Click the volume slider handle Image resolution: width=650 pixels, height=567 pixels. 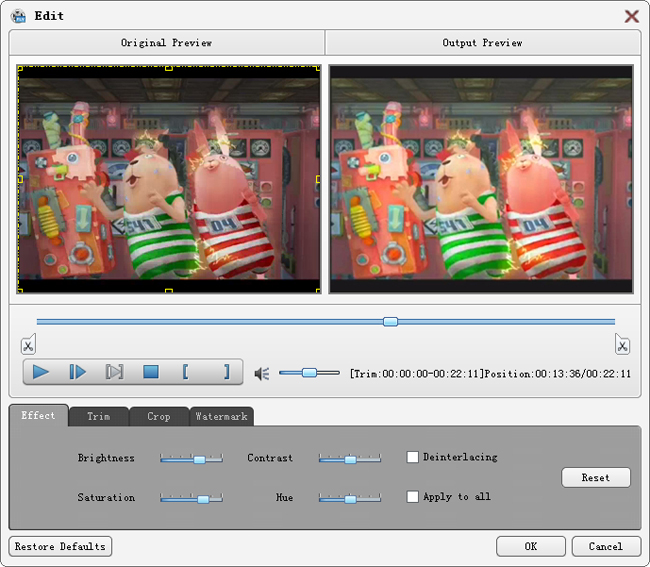pyautogui.click(x=309, y=373)
